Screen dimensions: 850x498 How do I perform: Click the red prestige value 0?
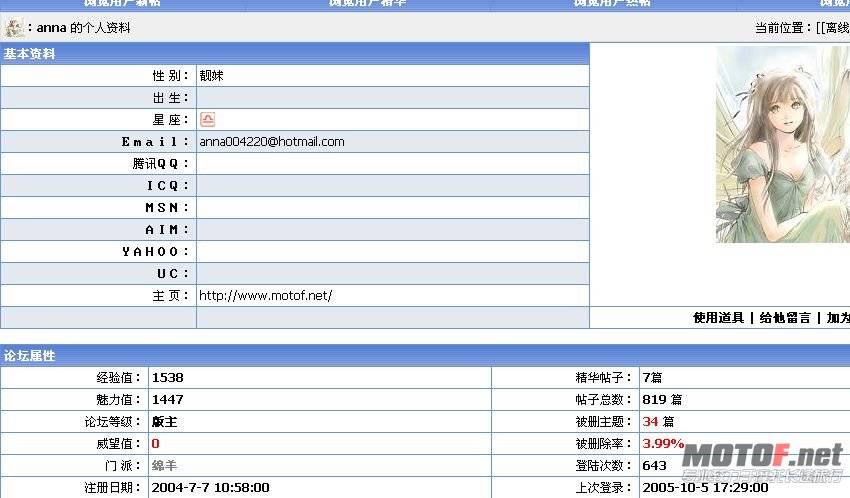tap(156, 444)
